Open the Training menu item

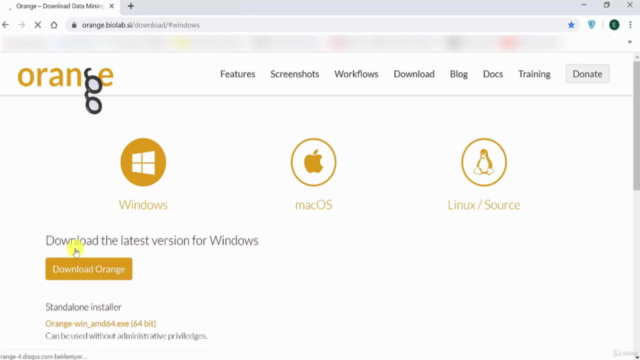click(x=534, y=74)
